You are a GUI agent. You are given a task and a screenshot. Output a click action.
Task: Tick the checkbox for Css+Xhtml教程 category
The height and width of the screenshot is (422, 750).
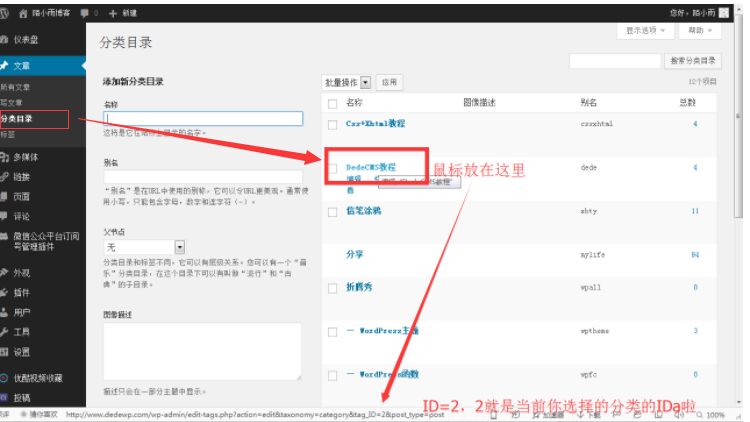point(333,124)
